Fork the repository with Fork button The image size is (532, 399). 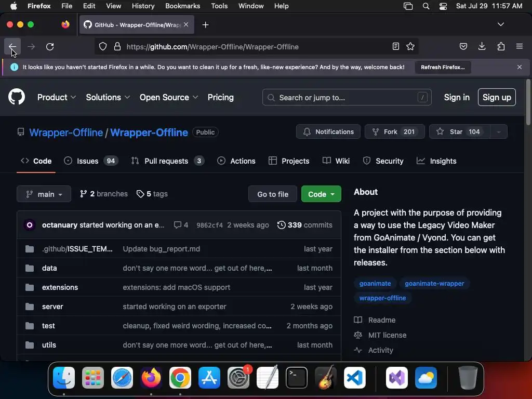[395, 131]
